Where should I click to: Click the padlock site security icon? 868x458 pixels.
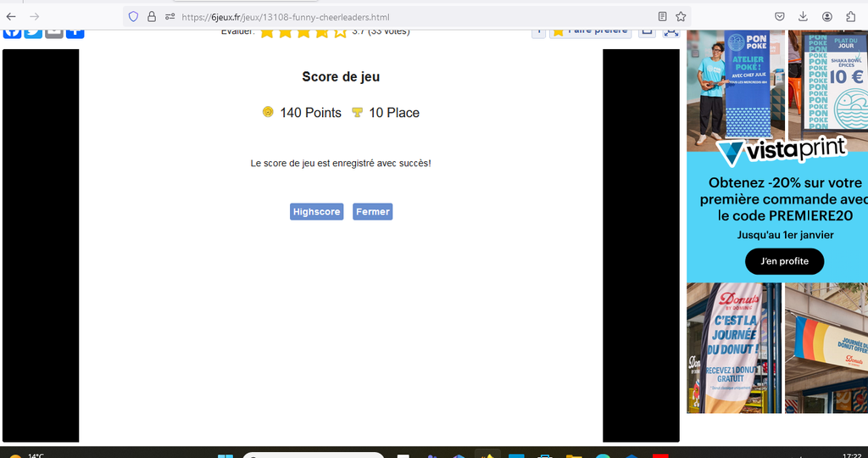point(152,16)
